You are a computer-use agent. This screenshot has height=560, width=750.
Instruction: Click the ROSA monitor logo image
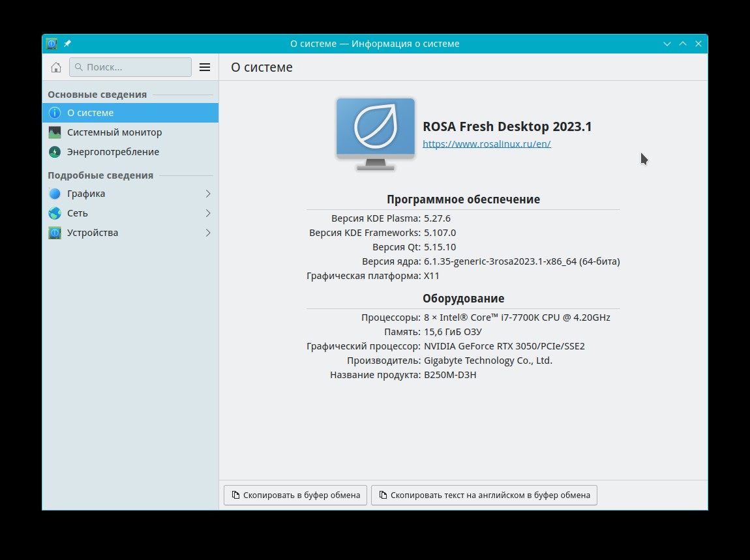376,134
